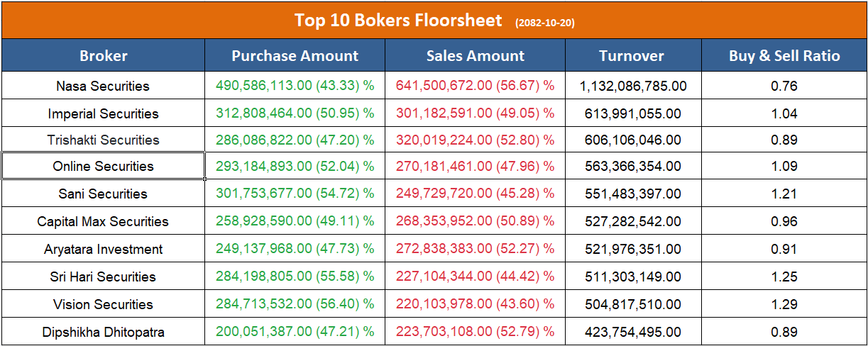Click the Dipshikha Dhitopatra cell
The width and height of the screenshot is (868, 346).
104,332
